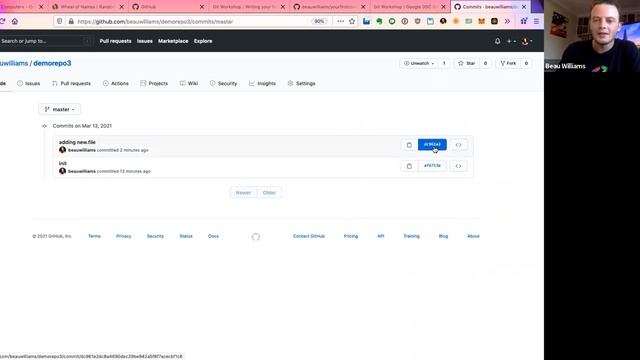640x360 pixels.
Task: Copy the full SHA for init commit
Action: pos(409,166)
